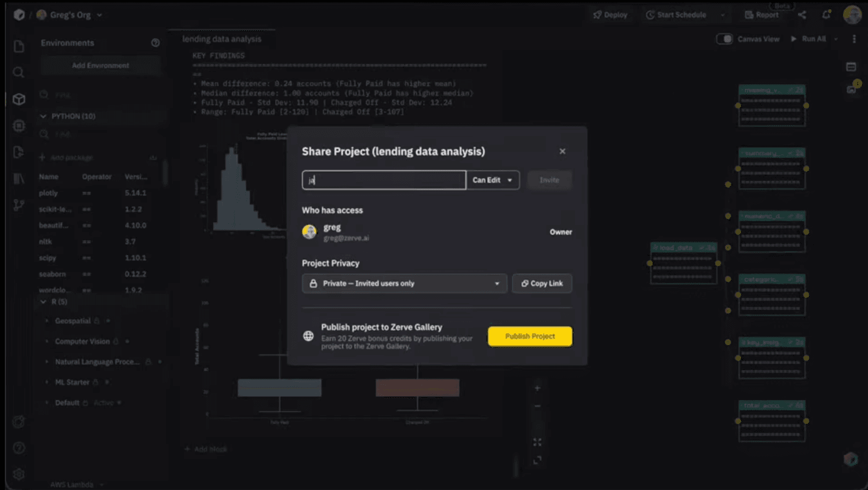868x490 pixels.
Task: Open the Can Edit permission dropdown
Action: (492, 180)
